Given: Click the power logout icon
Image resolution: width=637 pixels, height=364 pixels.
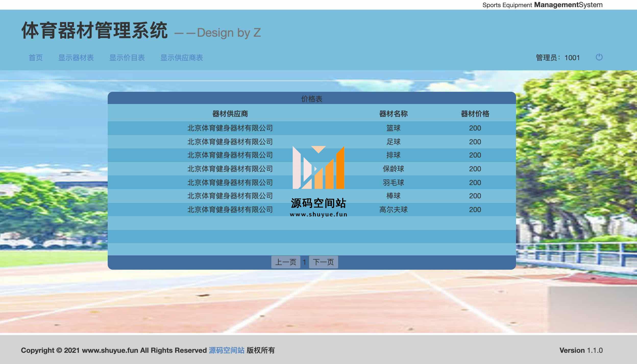Looking at the screenshot, I should (x=599, y=57).
